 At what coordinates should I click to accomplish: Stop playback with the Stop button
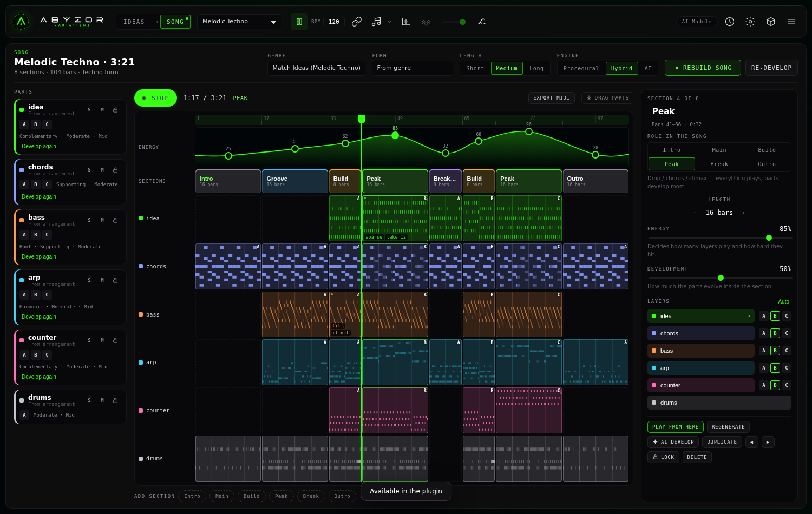coord(155,98)
